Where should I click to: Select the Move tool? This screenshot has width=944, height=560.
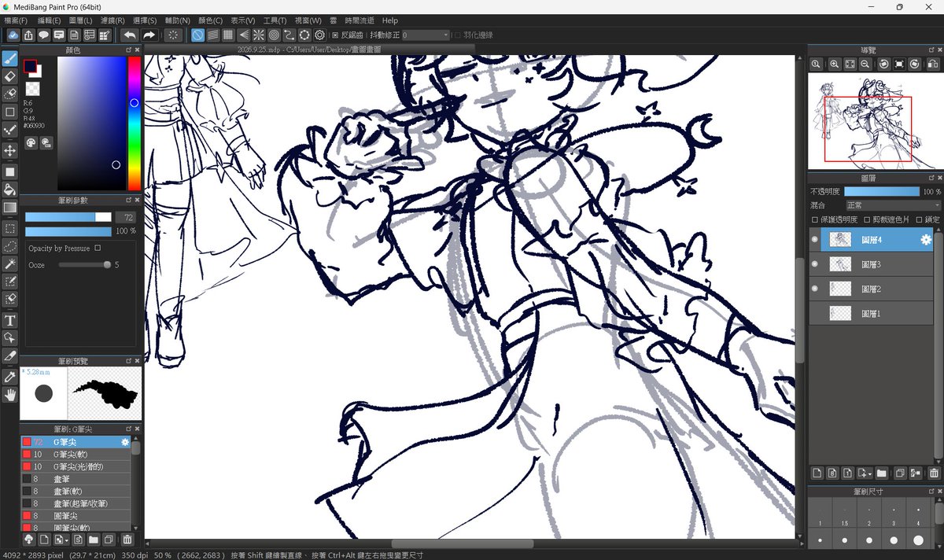pos(10,150)
